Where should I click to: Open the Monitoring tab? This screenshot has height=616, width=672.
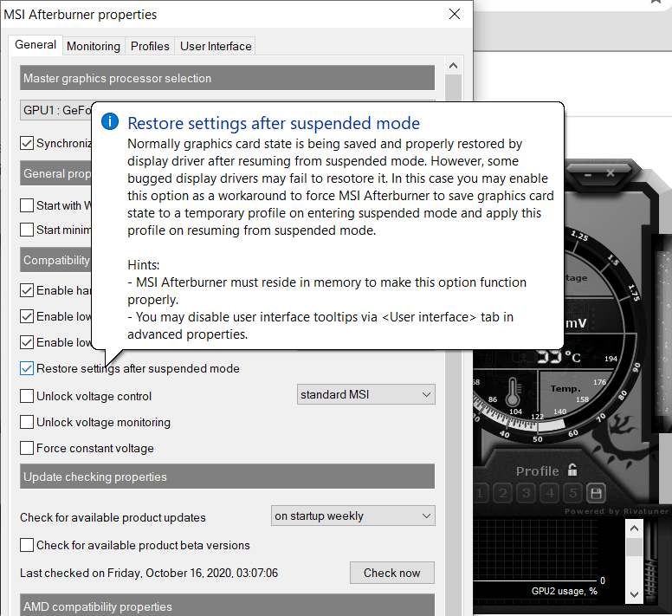coord(94,46)
